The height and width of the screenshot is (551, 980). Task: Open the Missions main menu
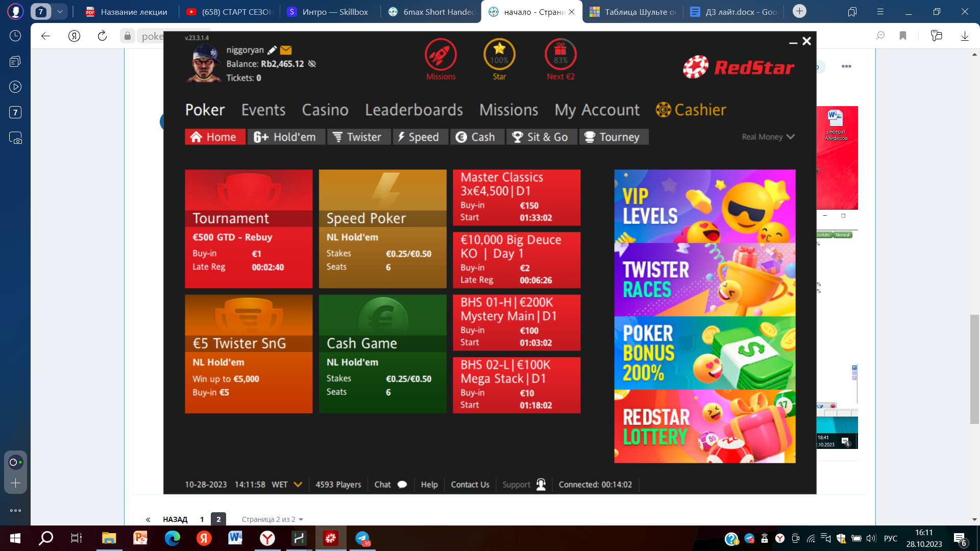(508, 110)
